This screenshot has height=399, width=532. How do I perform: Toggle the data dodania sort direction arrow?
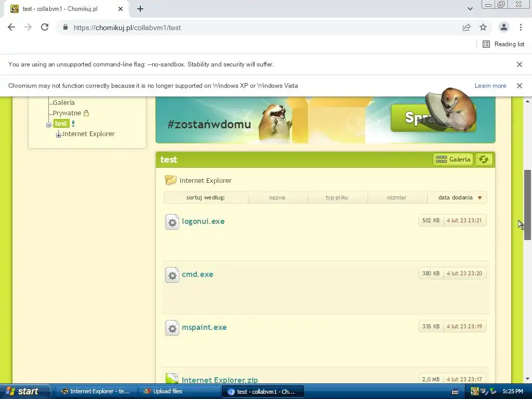[x=480, y=198]
